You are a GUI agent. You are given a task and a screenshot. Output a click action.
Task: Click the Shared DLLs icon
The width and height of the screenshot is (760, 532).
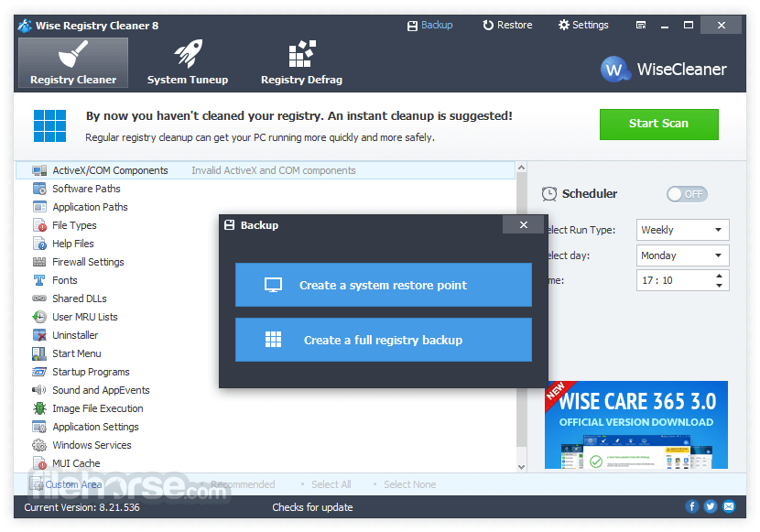click(39, 299)
